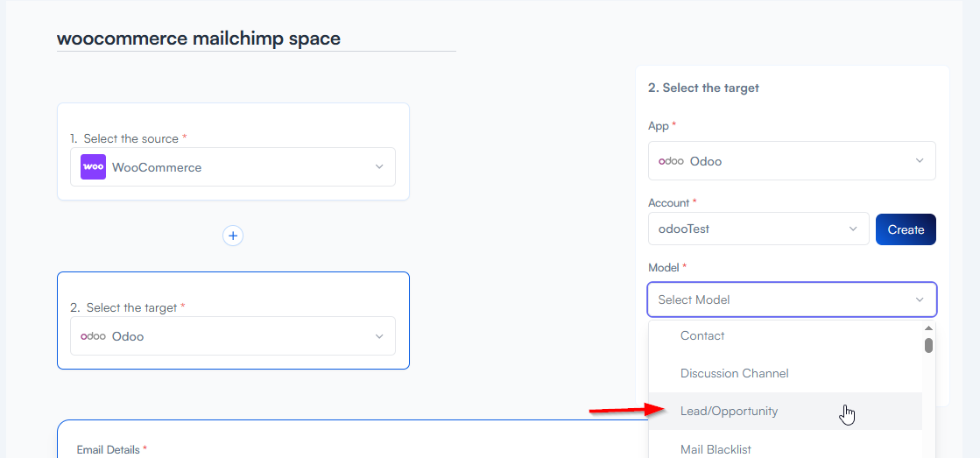
Task: Select the '2. Select the target' step card
Action: tap(233, 289)
